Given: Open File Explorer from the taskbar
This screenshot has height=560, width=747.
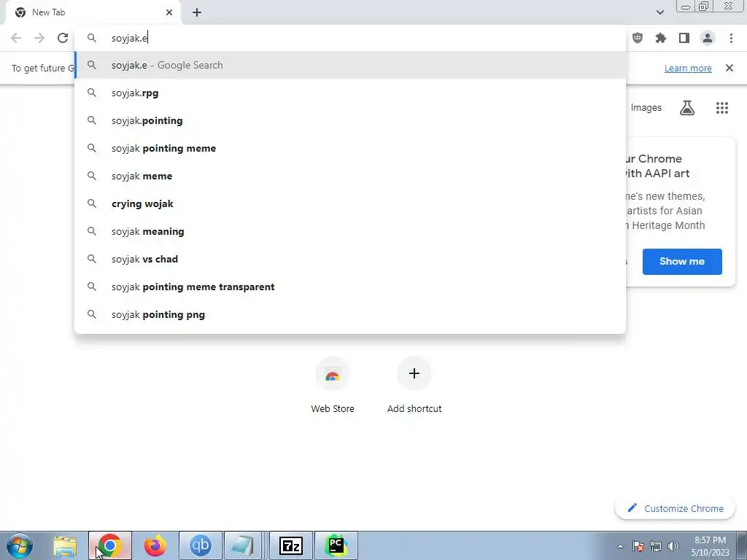Looking at the screenshot, I should click(65, 545).
